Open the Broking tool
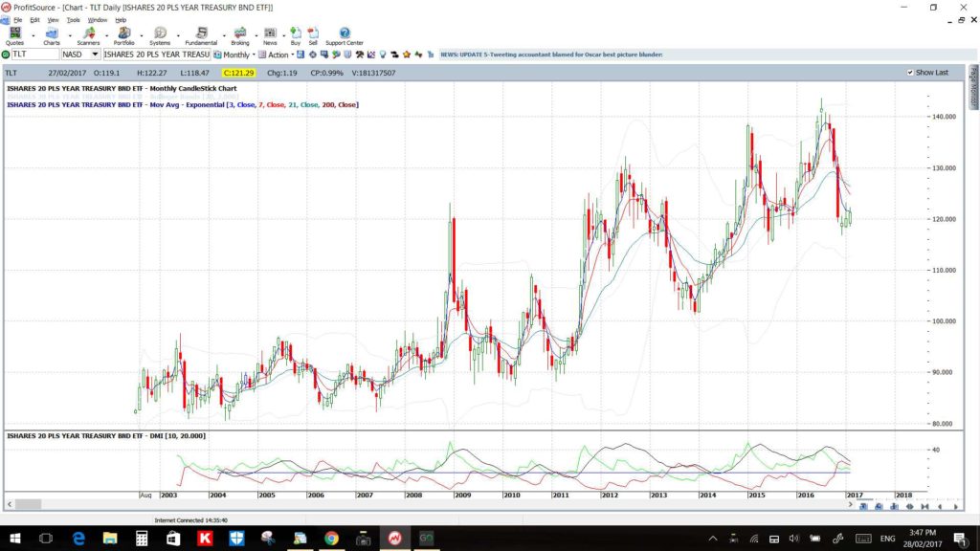 [x=240, y=37]
